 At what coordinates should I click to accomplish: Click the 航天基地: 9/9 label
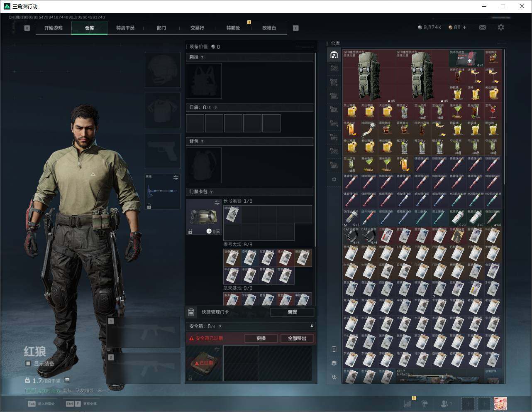click(x=238, y=288)
